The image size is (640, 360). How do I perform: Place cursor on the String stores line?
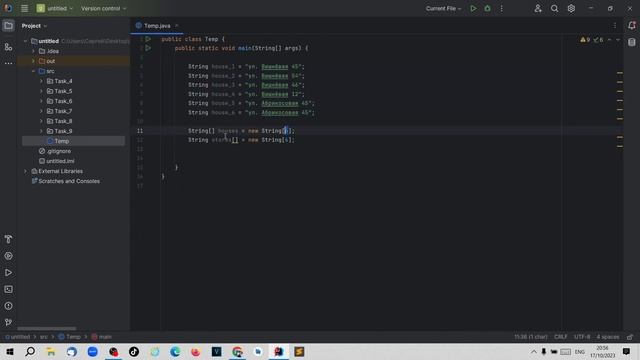(x=241, y=140)
